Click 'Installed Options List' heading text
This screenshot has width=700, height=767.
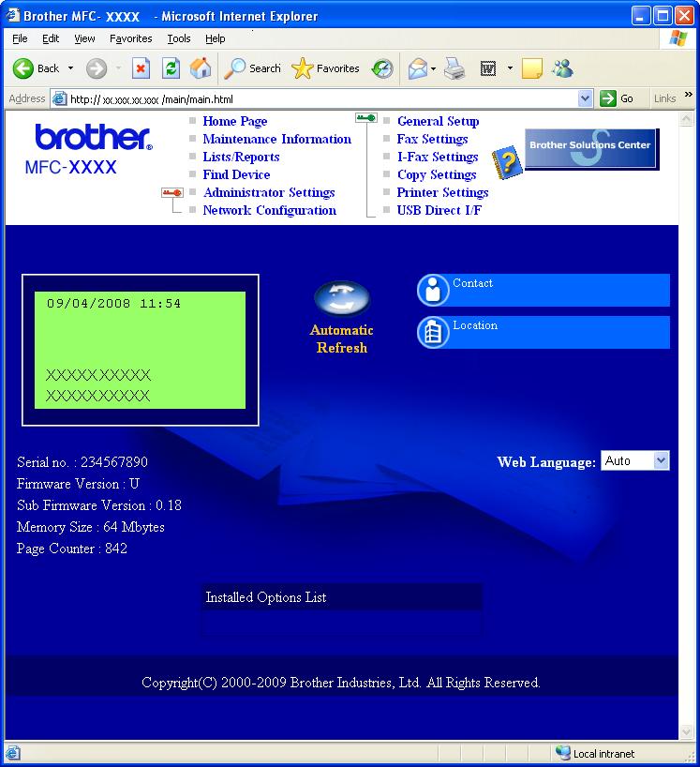[266, 597]
